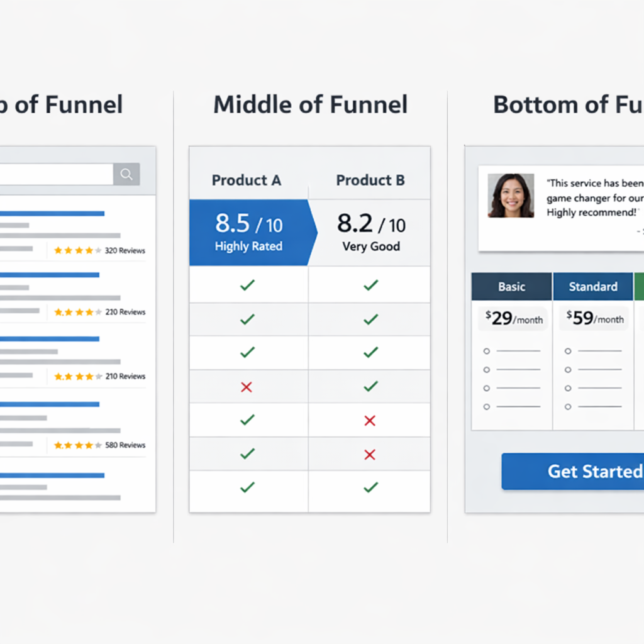Image resolution: width=644 pixels, height=644 pixels.
Task: Click the testimonial woman's profile photo
Action: 511,196
